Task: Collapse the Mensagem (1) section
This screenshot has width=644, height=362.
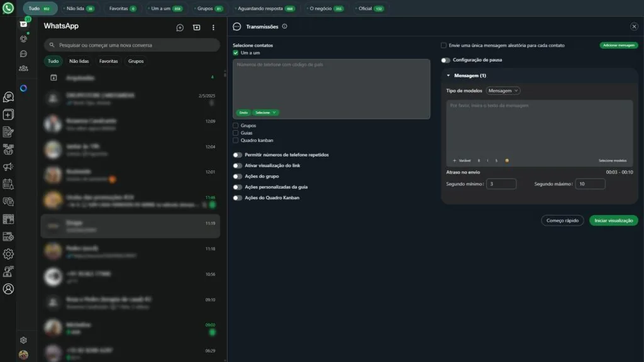Action: (448, 75)
